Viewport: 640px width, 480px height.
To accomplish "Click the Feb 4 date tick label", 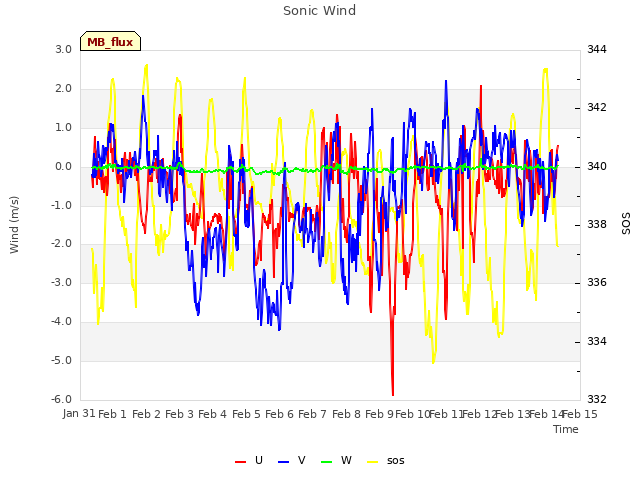I will [x=212, y=414].
